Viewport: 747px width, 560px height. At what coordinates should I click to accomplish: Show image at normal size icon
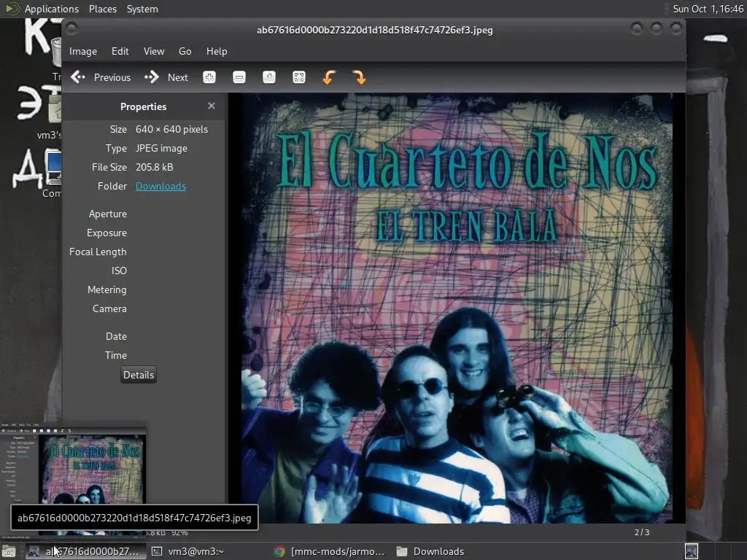(x=269, y=77)
